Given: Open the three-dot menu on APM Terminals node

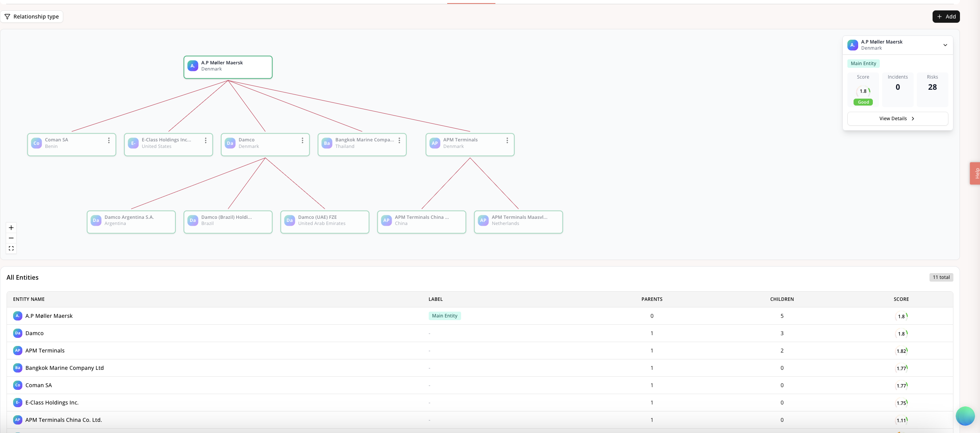Looking at the screenshot, I should (x=507, y=141).
